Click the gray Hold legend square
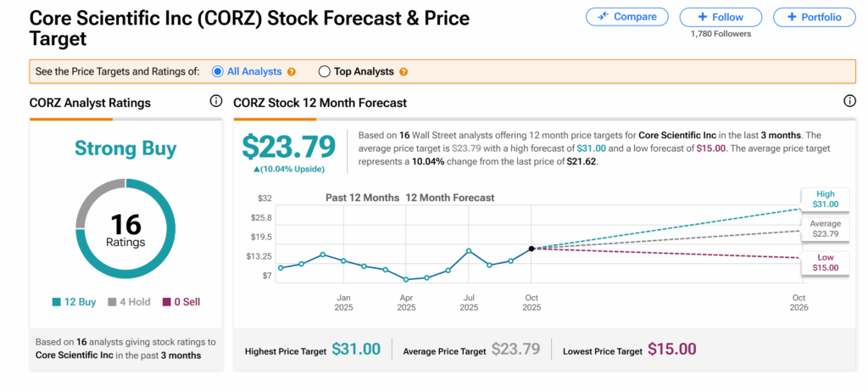 tap(112, 302)
